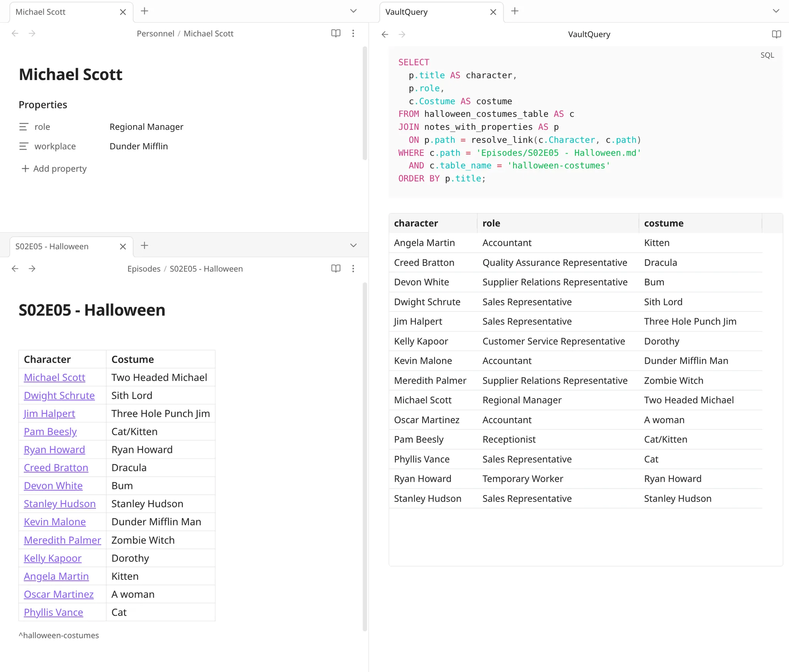Click the SQL language label on code block

pyautogui.click(x=767, y=55)
